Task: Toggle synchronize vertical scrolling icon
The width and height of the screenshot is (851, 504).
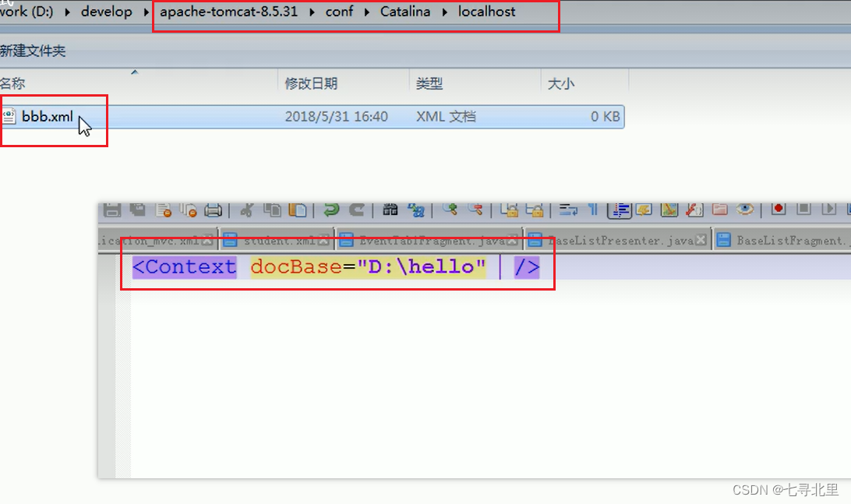Action: (509, 210)
